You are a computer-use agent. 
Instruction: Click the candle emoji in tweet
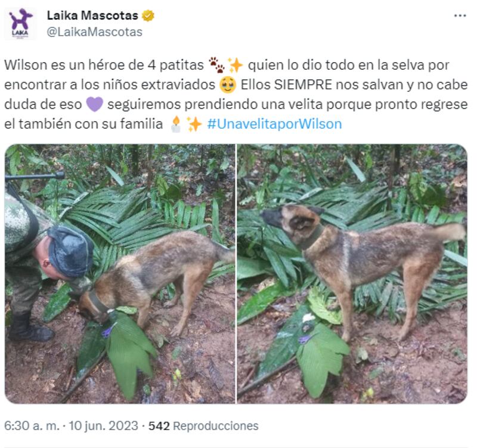pyautogui.click(x=176, y=124)
